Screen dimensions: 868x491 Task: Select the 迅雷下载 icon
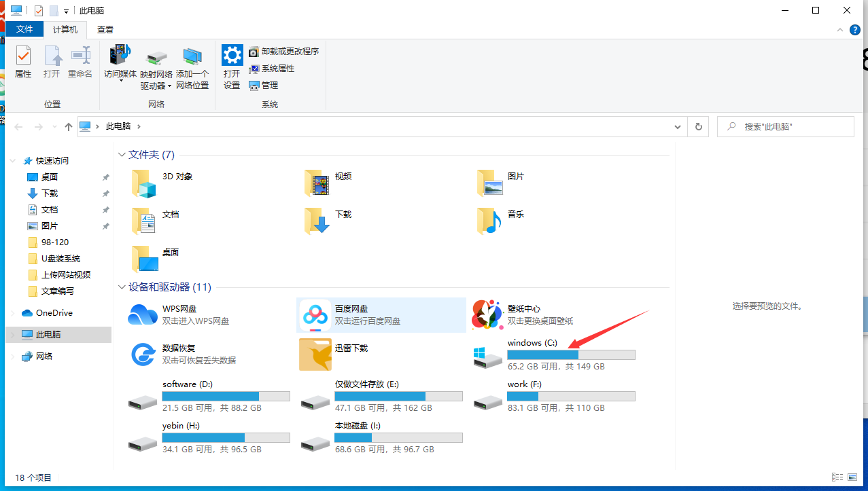[x=315, y=354]
